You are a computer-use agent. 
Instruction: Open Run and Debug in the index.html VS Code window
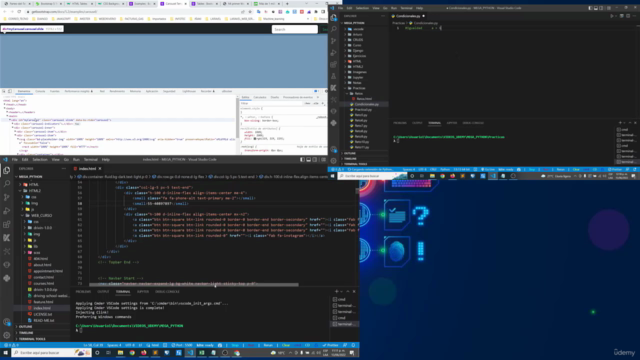[7, 211]
